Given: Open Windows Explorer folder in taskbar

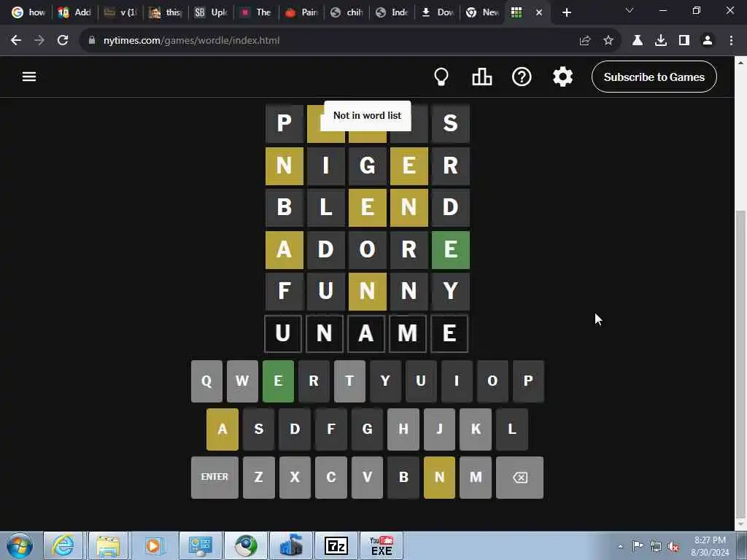Looking at the screenshot, I should tap(108, 545).
